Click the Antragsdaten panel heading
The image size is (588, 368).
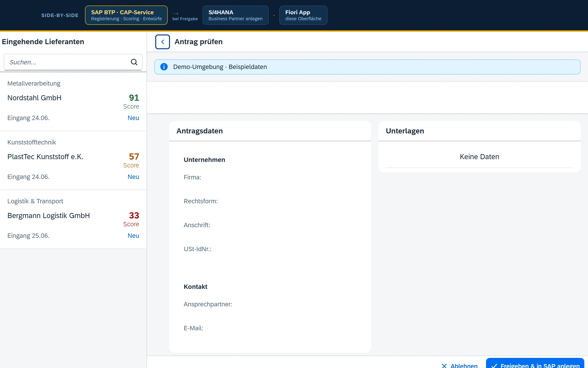pyautogui.click(x=199, y=131)
